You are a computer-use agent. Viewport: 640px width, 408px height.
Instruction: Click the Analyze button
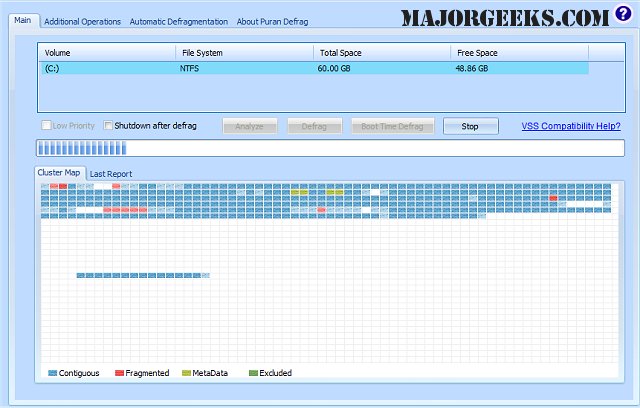click(x=250, y=126)
